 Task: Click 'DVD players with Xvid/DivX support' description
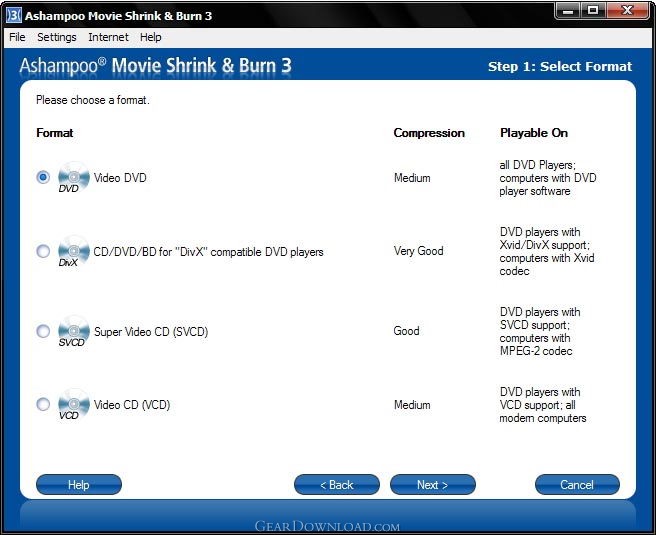click(x=547, y=251)
